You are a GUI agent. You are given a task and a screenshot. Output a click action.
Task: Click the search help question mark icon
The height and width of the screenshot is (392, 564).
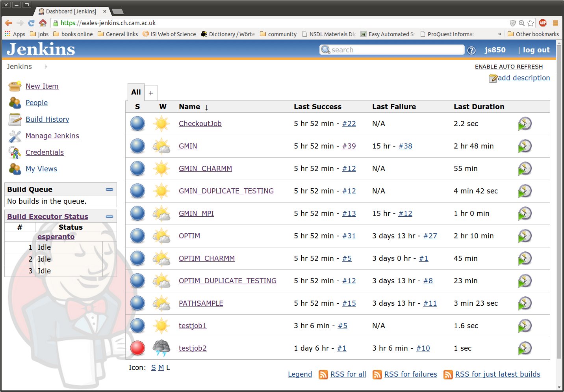pyautogui.click(x=471, y=50)
